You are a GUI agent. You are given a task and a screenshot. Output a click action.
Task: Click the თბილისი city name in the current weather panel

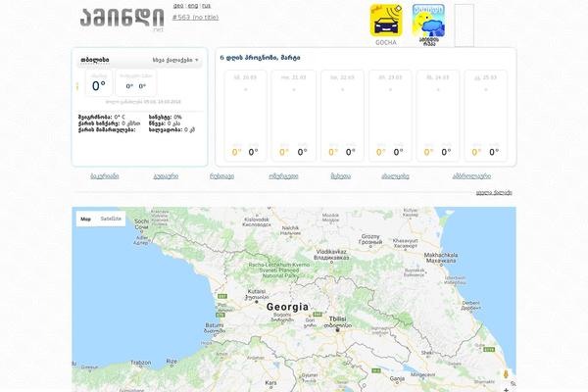[x=95, y=60]
